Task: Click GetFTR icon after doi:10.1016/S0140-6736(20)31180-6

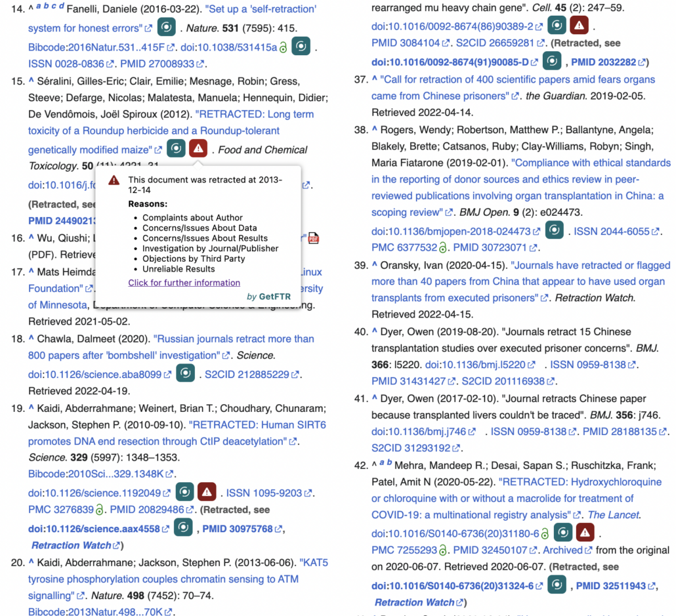Action: [x=563, y=533]
